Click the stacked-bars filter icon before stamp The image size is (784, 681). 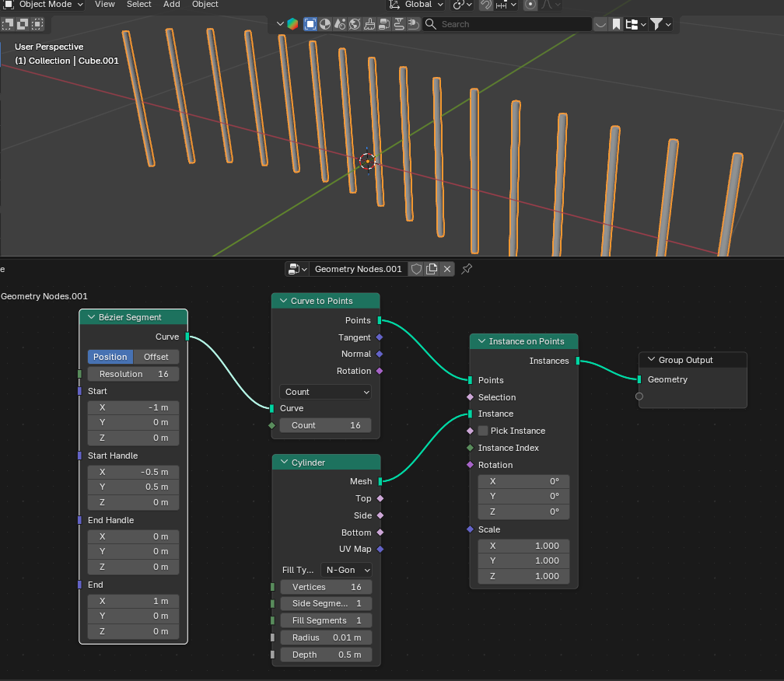[x=384, y=24]
